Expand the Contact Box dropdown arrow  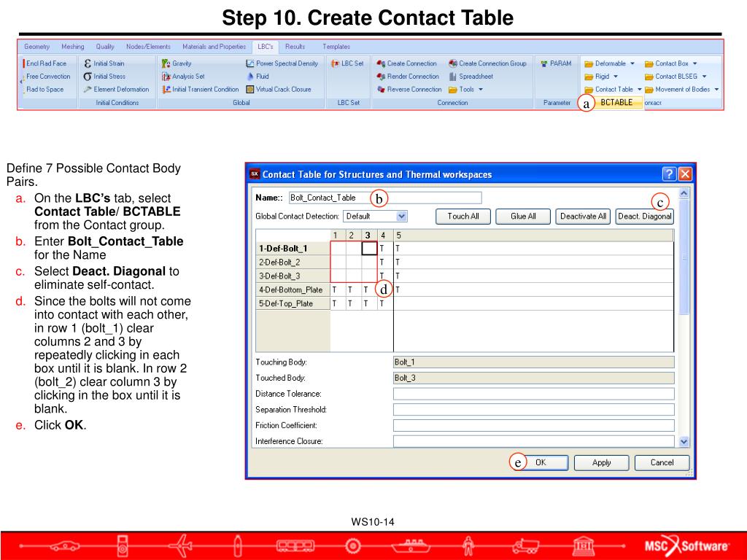pyautogui.click(x=694, y=63)
